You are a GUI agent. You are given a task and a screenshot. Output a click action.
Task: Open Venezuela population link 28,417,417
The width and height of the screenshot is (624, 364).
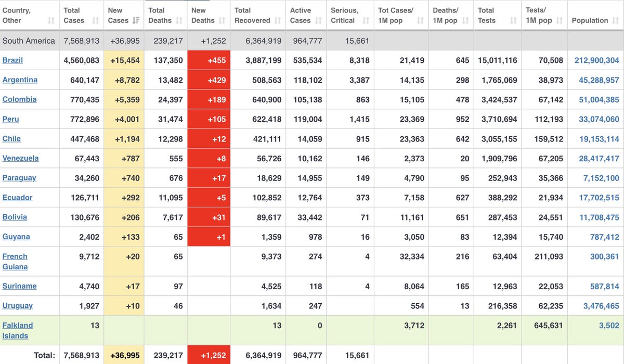coord(599,158)
